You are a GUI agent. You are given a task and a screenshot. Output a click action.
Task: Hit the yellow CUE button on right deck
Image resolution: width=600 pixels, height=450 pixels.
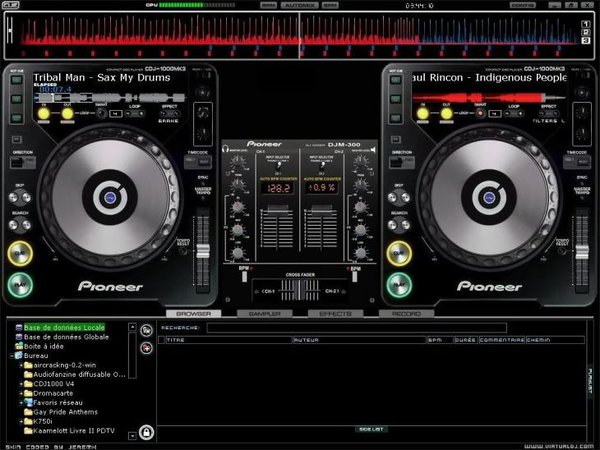point(399,253)
